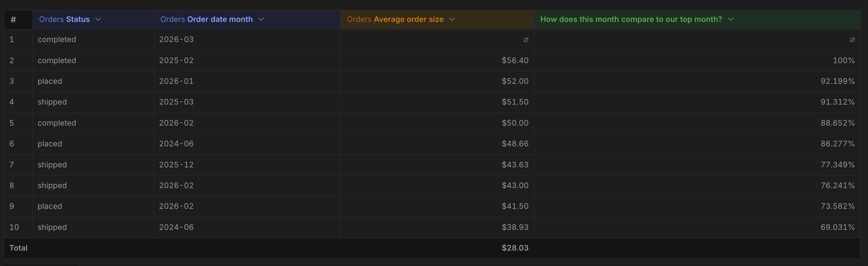
Task: Expand the top month comparison column menu
Action: coord(730,20)
